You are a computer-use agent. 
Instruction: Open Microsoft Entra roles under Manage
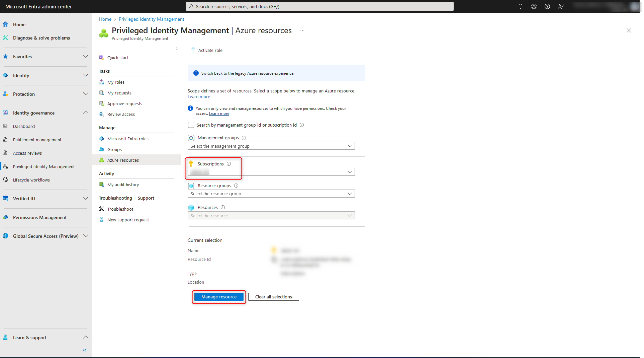(128, 138)
